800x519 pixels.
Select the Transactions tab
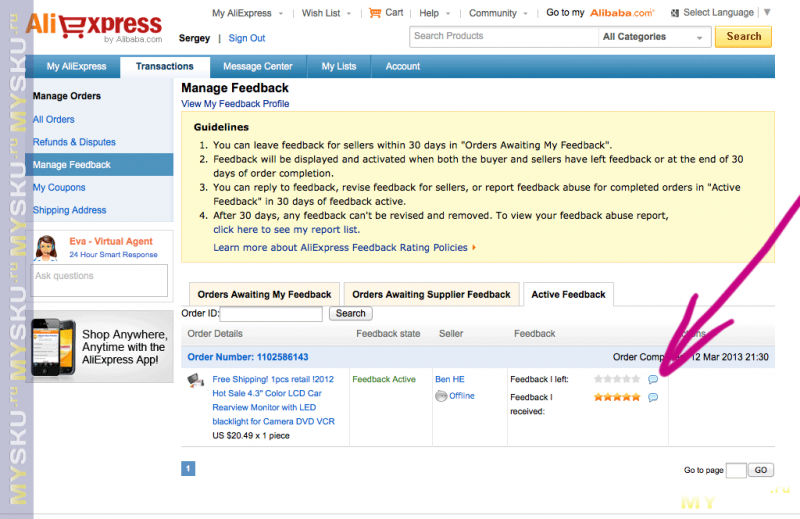pos(165,66)
